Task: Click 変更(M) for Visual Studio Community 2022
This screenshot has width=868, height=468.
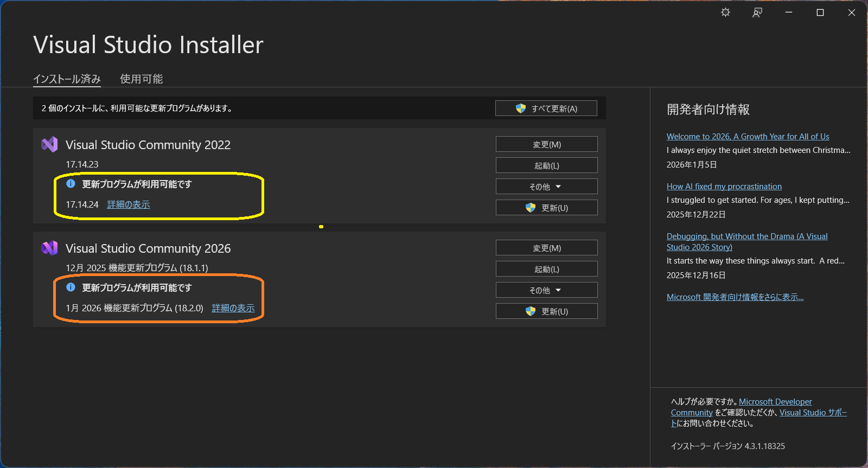Action: pyautogui.click(x=547, y=144)
